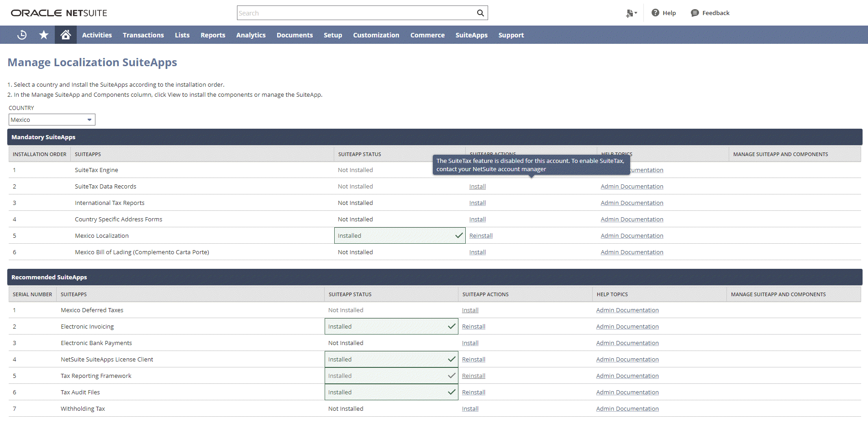
Task: Click the search magnifier icon
Action: click(x=480, y=13)
